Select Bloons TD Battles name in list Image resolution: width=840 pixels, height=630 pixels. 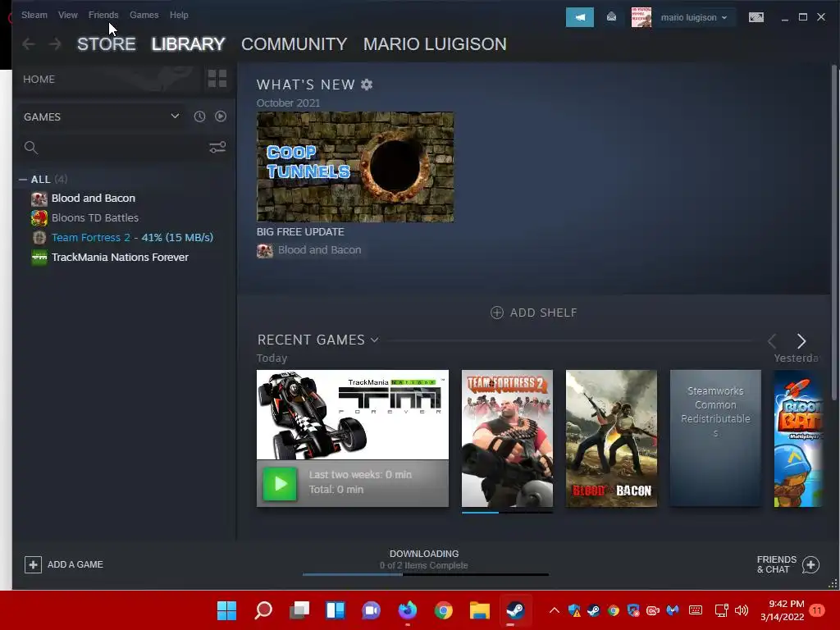click(x=95, y=218)
